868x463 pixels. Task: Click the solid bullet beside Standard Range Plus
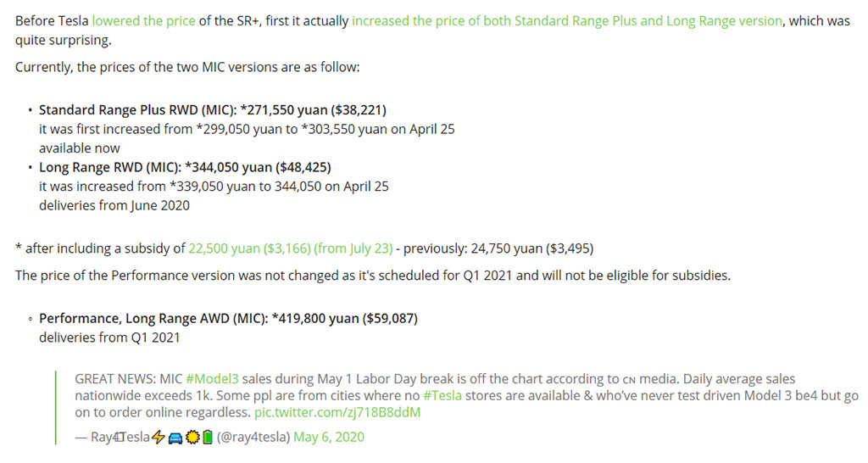(30, 110)
